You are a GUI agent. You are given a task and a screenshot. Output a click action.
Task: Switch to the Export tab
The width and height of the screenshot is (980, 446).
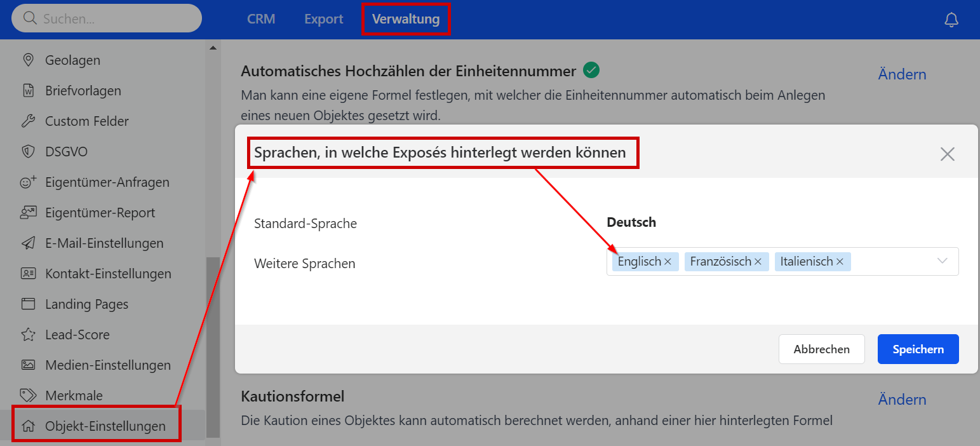pyautogui.click(x=323, y=19)
